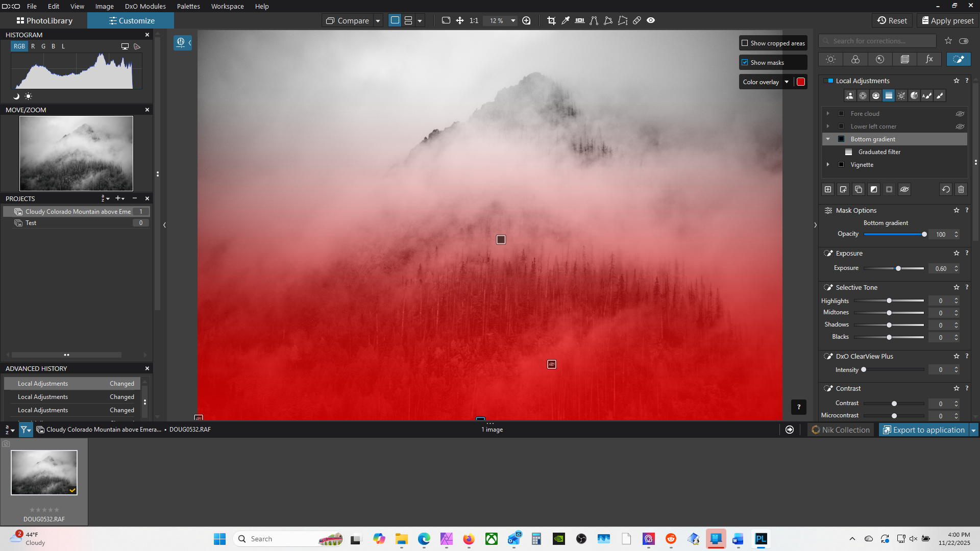Viewport: 980px width, 551px height.
Task: Click the Apply preset button
Action: tap(947, 21)
